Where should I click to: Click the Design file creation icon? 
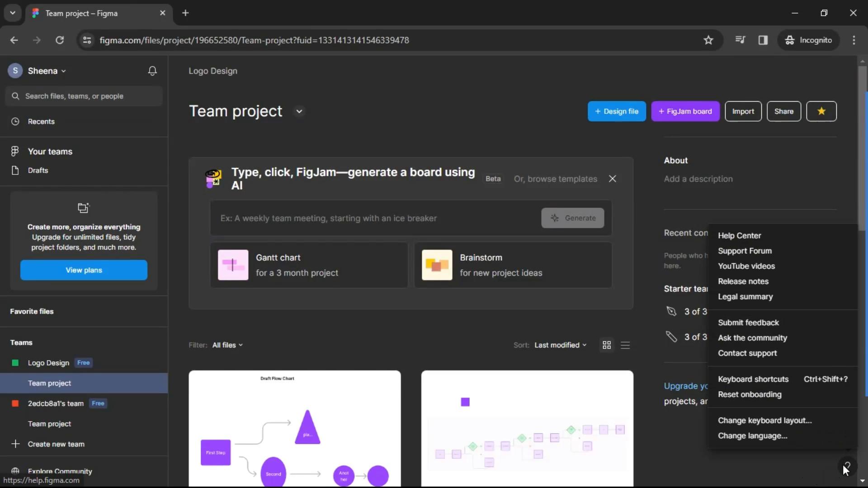617,112
